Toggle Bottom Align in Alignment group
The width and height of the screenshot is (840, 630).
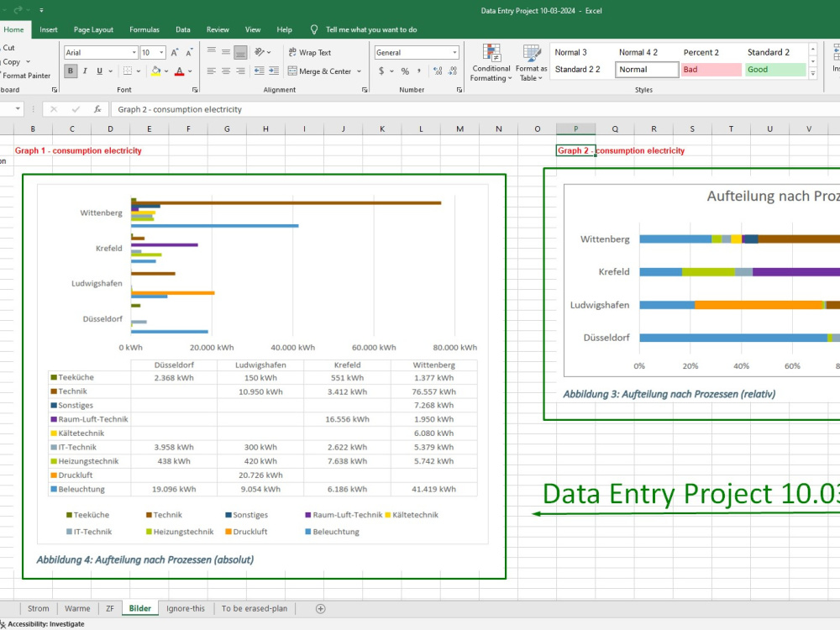(240, 52)
